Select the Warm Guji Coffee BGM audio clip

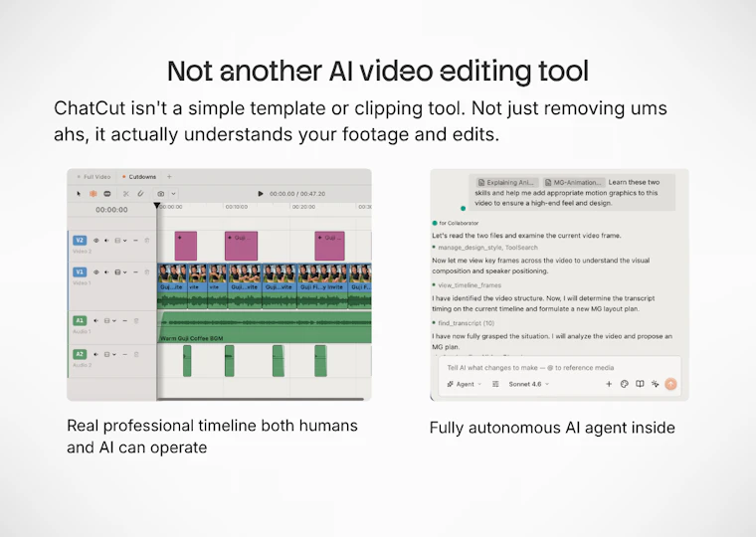[265, 328]
